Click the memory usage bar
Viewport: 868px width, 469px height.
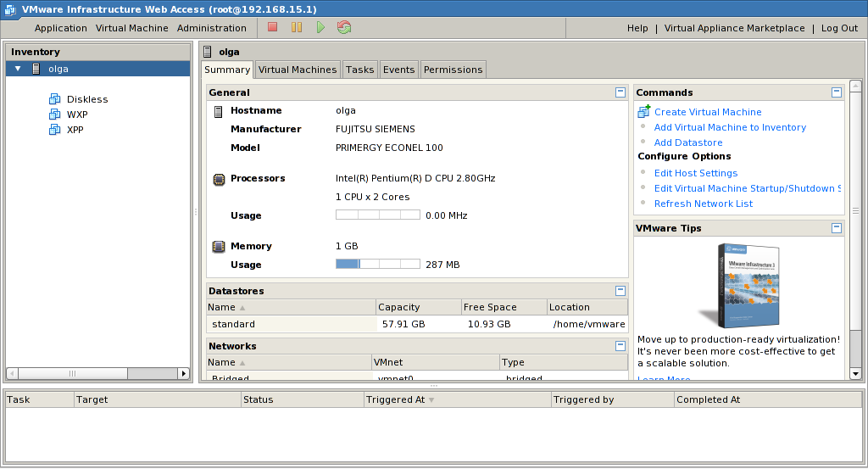coord(377,264)
